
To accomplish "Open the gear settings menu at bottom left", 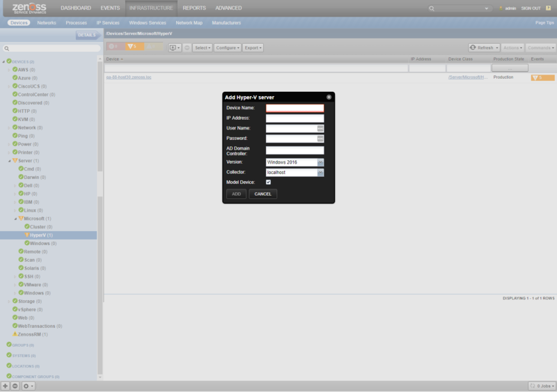I will [28, 386].
